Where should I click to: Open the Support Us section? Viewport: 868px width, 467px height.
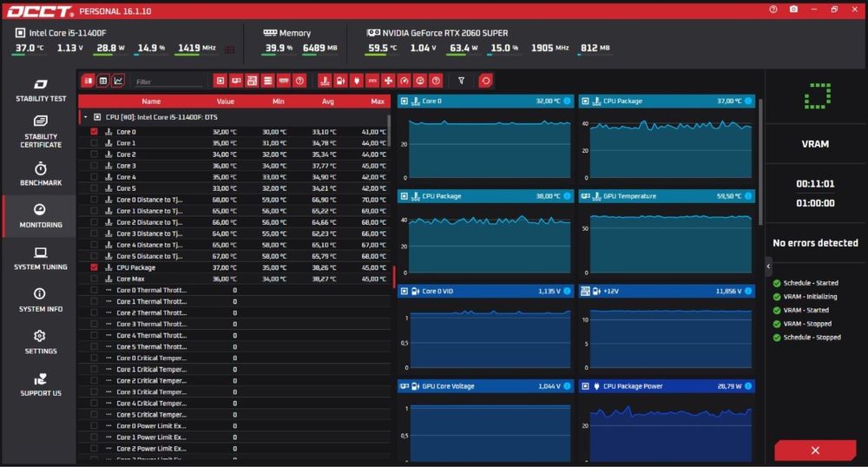coord(41,385)
